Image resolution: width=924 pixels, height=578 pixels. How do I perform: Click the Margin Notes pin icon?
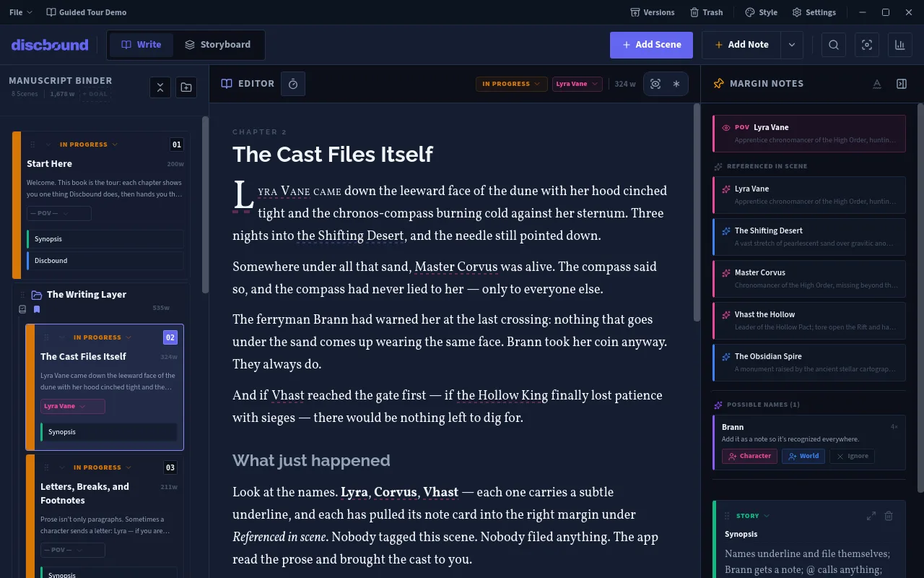718,84
